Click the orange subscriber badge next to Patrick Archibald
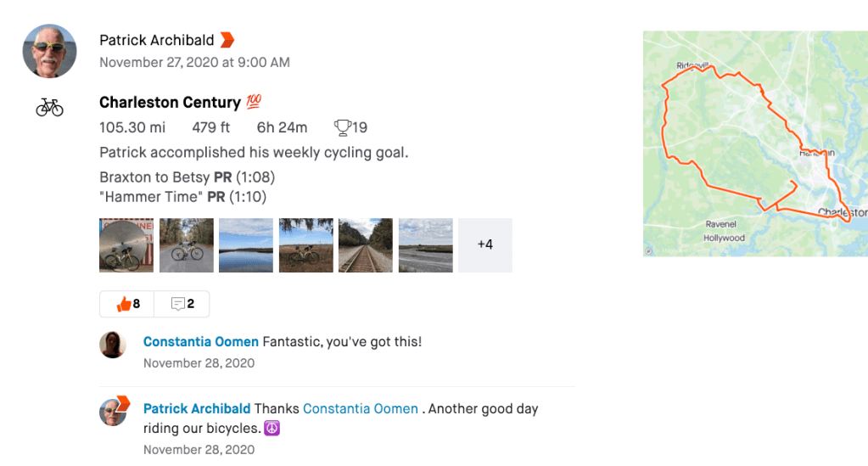 pos(227,40)
